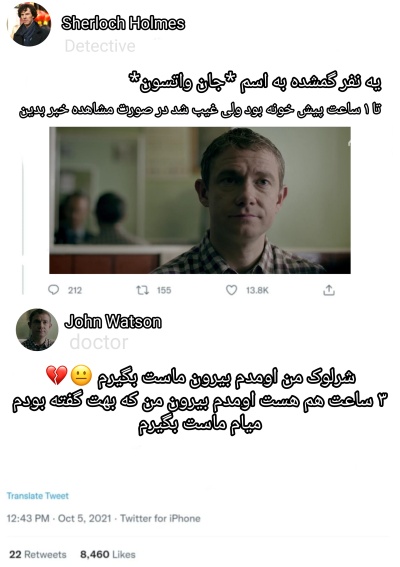Open Sherloch Holmes profile avatar
This screenshot has width=400, height=567.
[29, 24]
